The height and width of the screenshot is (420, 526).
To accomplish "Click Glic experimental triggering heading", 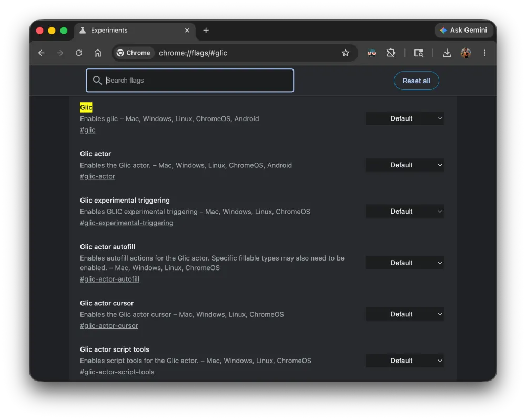I will [125, 201].
